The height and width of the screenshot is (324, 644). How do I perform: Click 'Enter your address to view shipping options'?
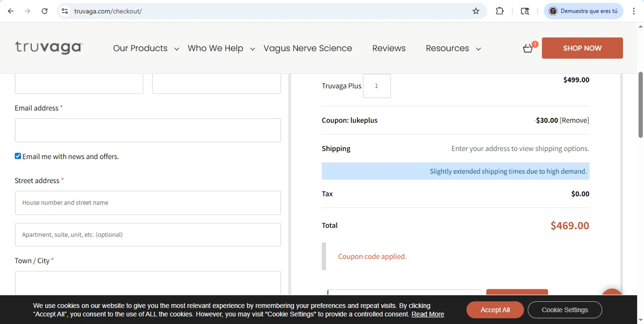[520, 148]
